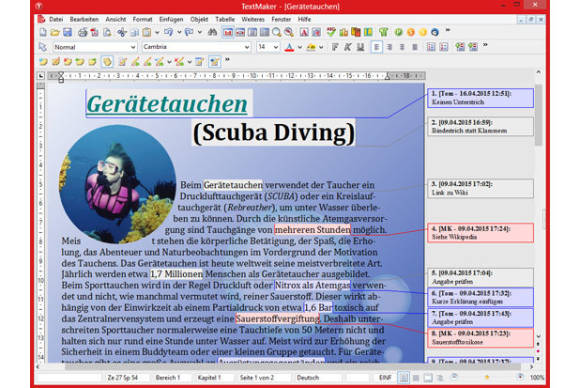Open search with the binoculars icon
580x388 pixels.
212,33
